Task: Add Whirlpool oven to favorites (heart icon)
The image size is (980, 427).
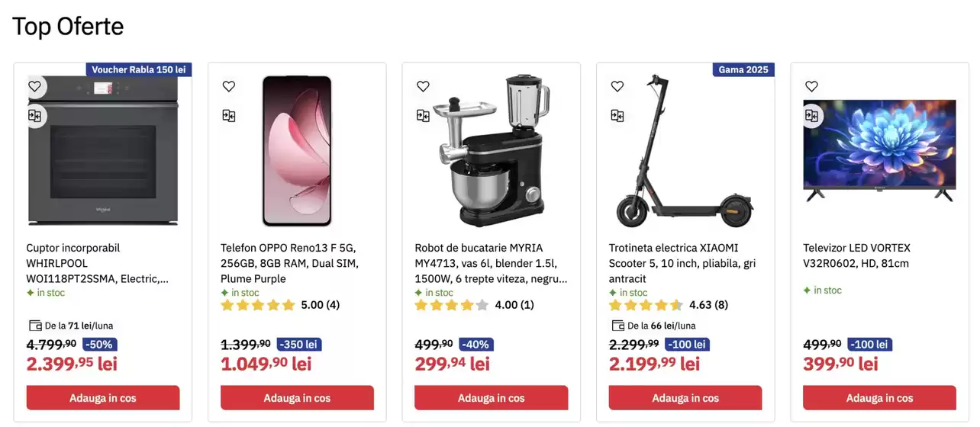Action: pyautogui.click(x=34, y=86)
